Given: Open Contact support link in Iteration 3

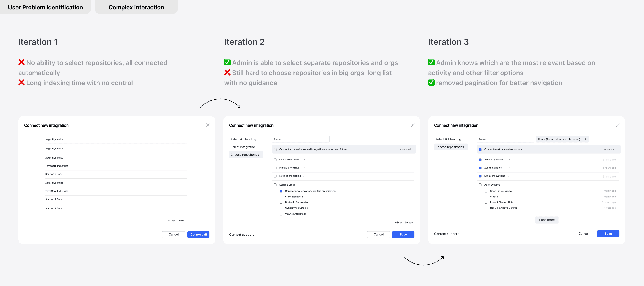Looking at the screenshot, I should [x=446, y=234].
